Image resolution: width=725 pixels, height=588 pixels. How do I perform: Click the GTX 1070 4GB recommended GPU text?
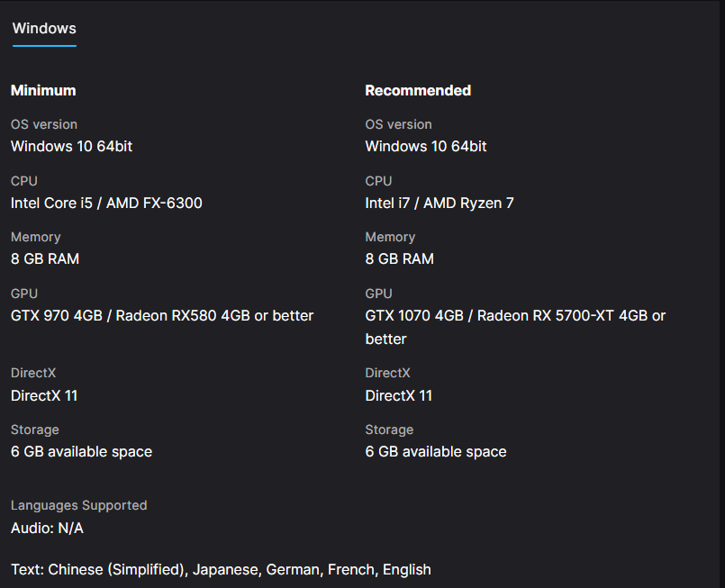(515, 316)
